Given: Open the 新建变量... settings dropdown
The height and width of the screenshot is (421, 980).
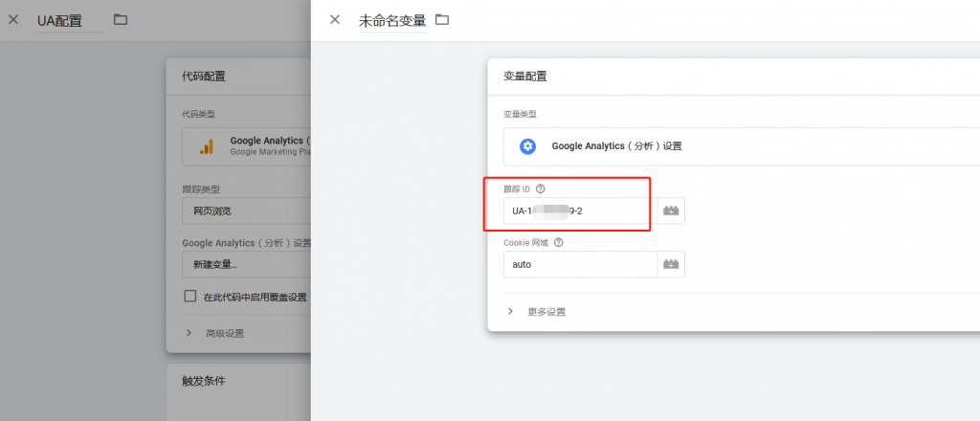Looking at the screenshot, I should (246, 264).
